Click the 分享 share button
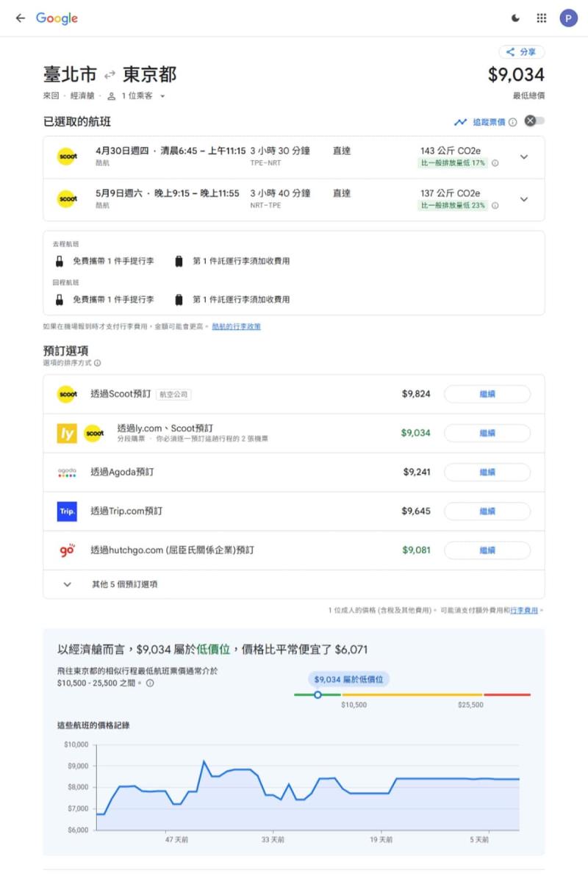This screenshot has width=588, height=876. [x=523, y=51]
